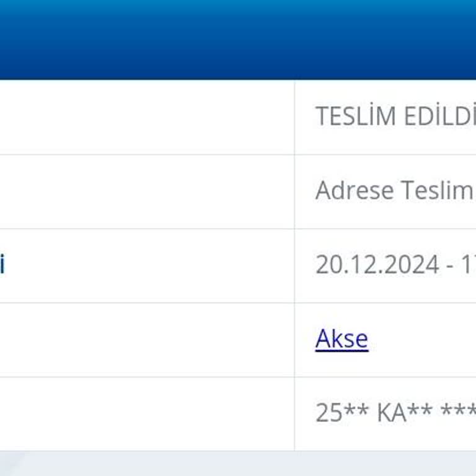Click the light gray footer area below the table
Screen dimensions: 476x476
pos(238,464)
